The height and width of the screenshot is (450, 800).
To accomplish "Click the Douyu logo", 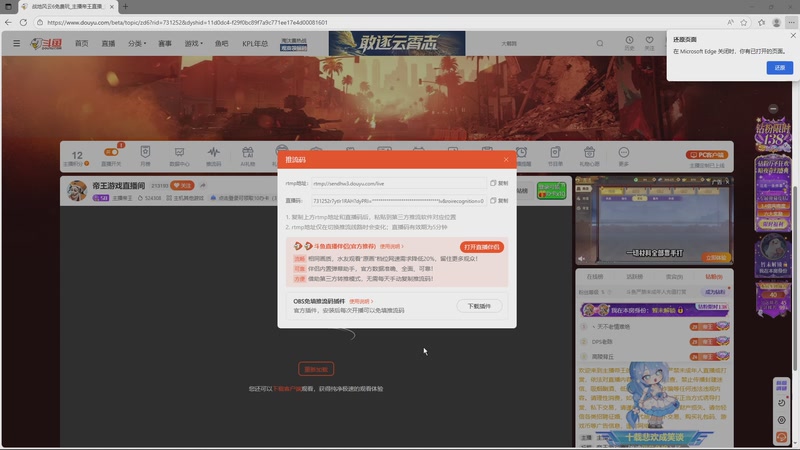I will (x=46, y=44).
